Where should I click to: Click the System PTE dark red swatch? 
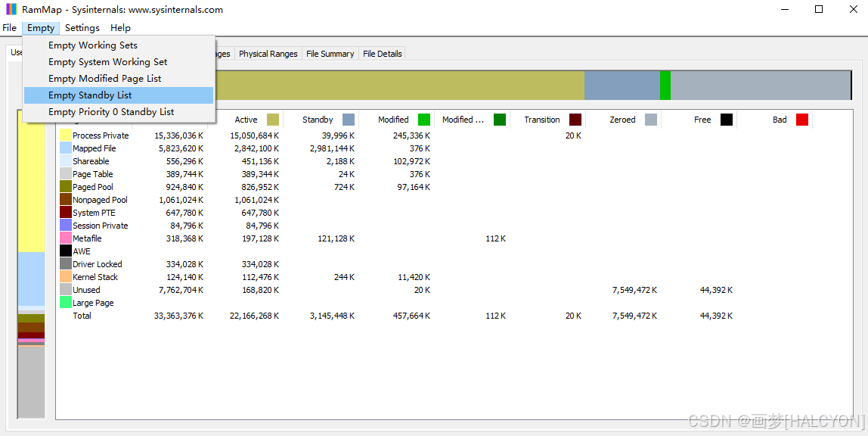[x=65, y=212]
